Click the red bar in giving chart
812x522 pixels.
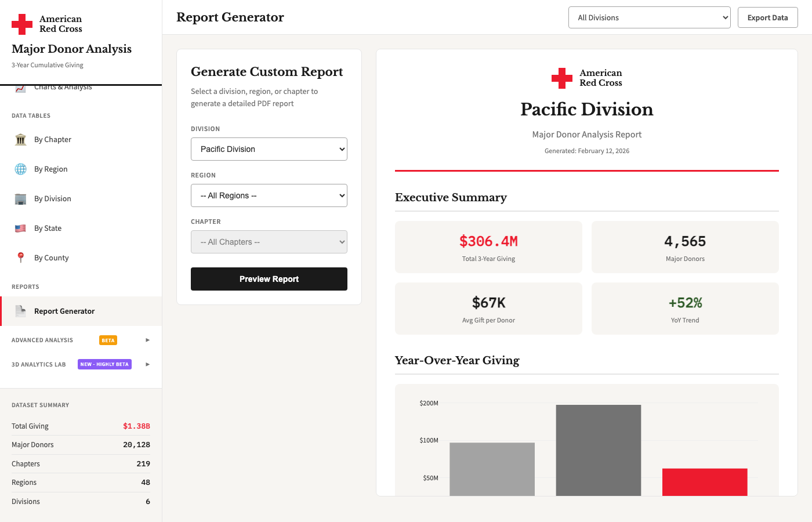click(705, 482)
